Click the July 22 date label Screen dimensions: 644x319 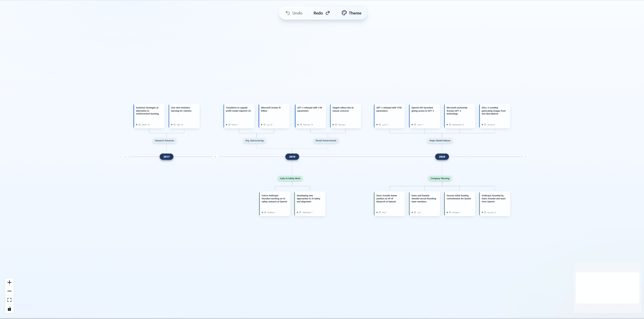269,125
